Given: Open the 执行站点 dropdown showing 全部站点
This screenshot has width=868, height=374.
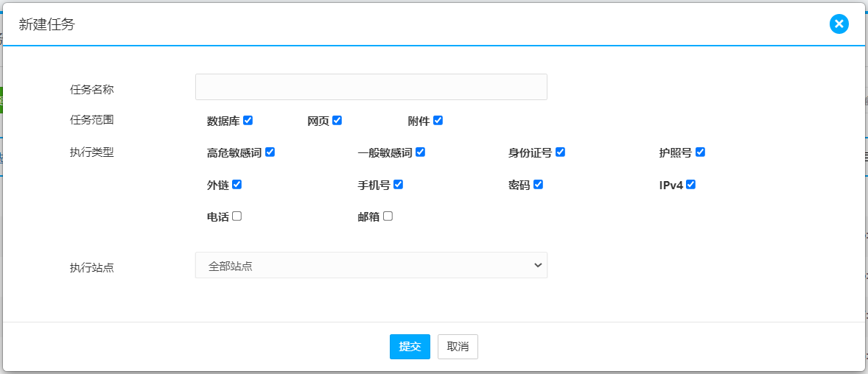Looking at the screenshot, I should [371, 266].
